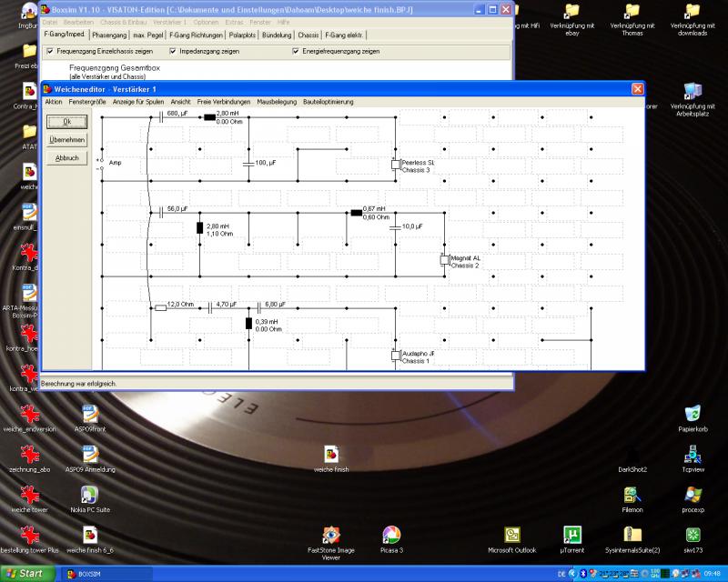Select the 12,0 Ohm resistor symbol
Viewport: 728px width, 582px height.
pos(161,307)
